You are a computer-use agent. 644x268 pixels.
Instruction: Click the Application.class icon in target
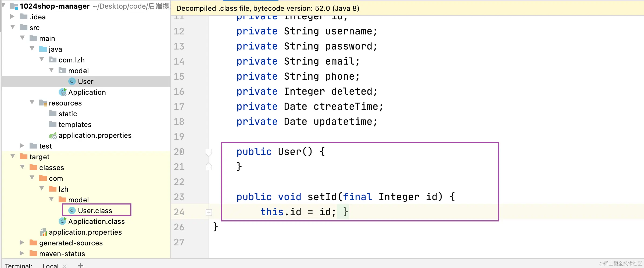(62, 221)
